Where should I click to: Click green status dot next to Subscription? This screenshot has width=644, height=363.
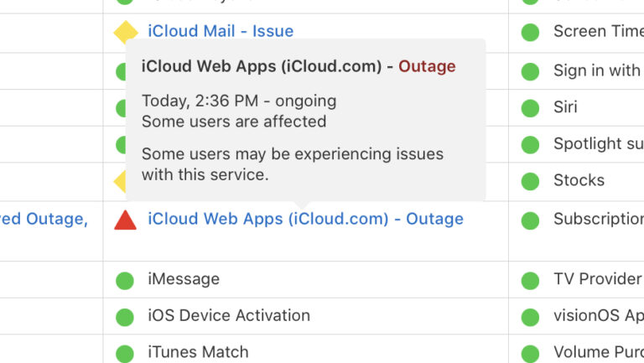[x=530, y=220]
